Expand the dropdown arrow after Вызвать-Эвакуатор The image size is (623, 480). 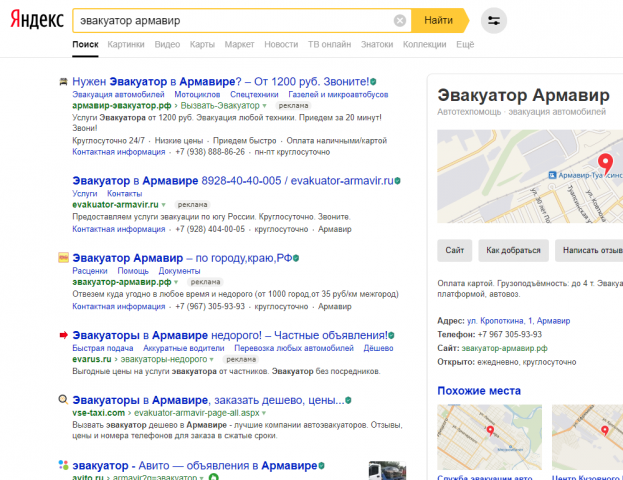coord(264,106)
